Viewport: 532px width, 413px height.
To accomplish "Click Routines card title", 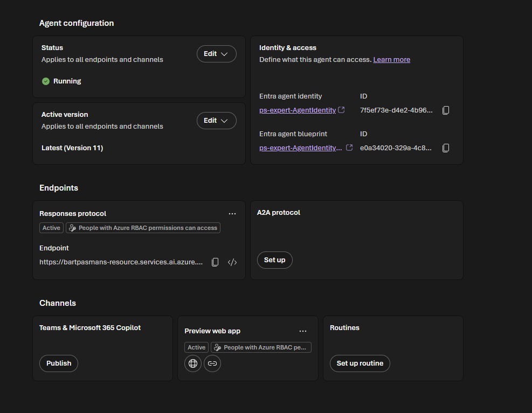I will (x=345, y=328).
